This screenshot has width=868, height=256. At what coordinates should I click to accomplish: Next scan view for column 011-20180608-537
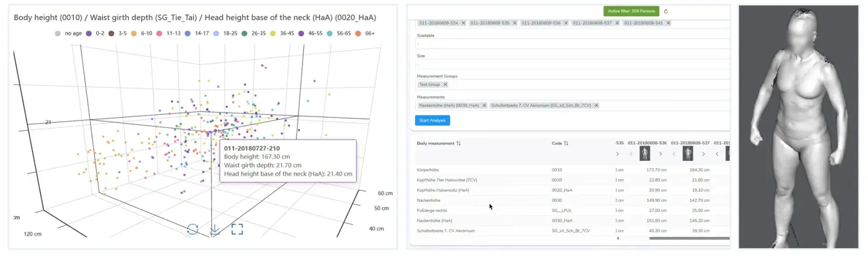click(x=703, y=154)
